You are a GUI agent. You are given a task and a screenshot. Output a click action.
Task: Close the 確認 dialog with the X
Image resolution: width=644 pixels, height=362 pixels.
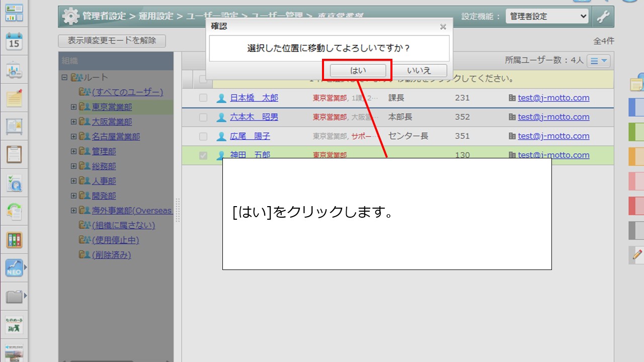(x=443, y=27)
